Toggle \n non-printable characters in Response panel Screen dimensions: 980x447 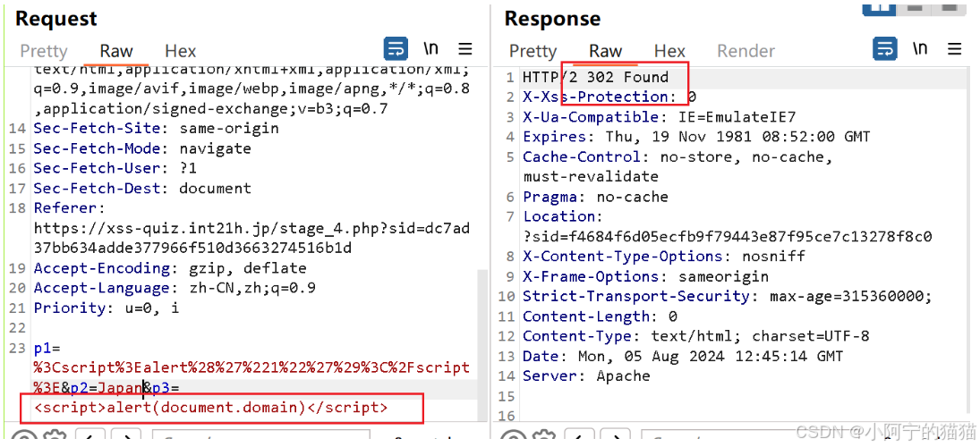tap(920, 48)
